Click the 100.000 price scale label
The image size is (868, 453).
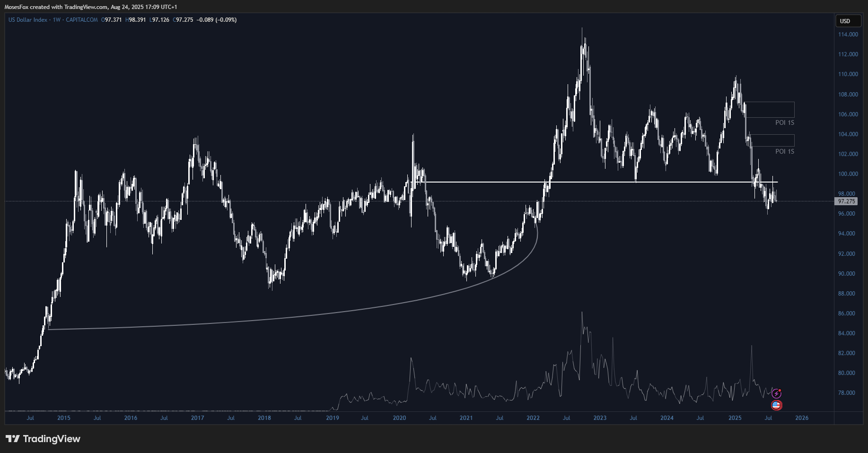[848, 174]
